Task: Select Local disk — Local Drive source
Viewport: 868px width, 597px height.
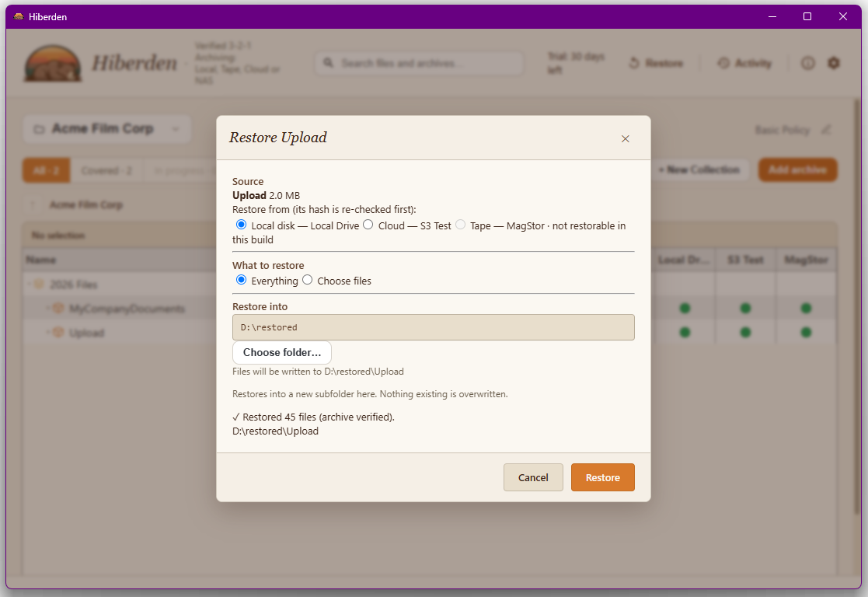Action: [x=242, y=225]
